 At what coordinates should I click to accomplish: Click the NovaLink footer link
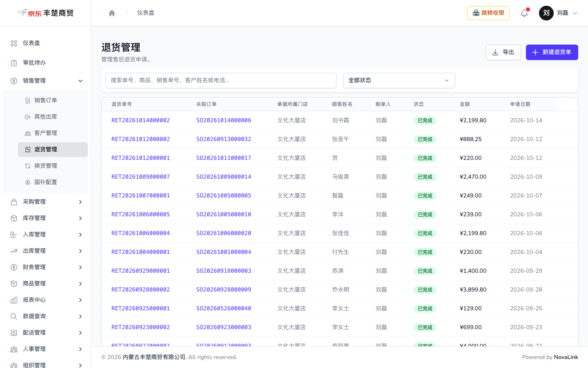click(566, 357)
